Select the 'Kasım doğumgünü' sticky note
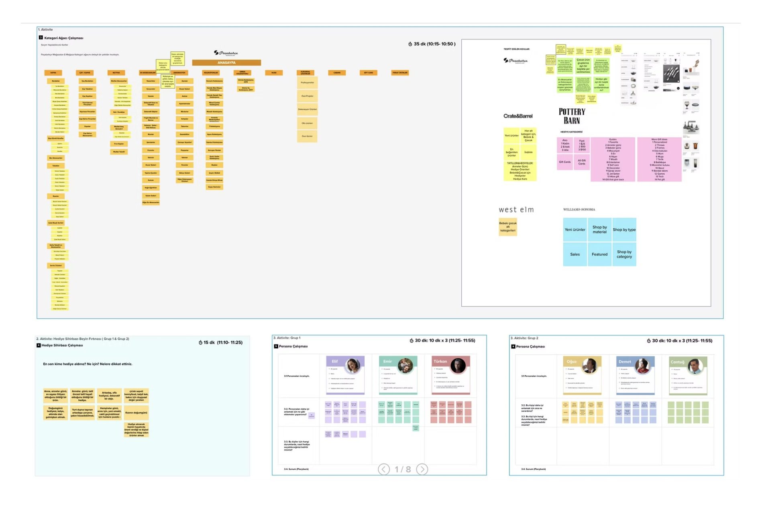 click(136, 412)
